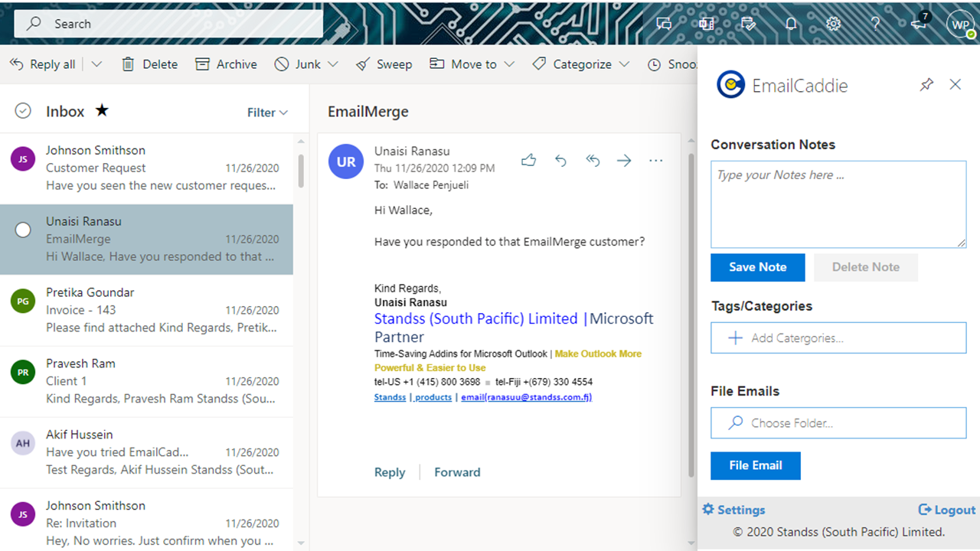Open the products signature link

tap(433, 397)
